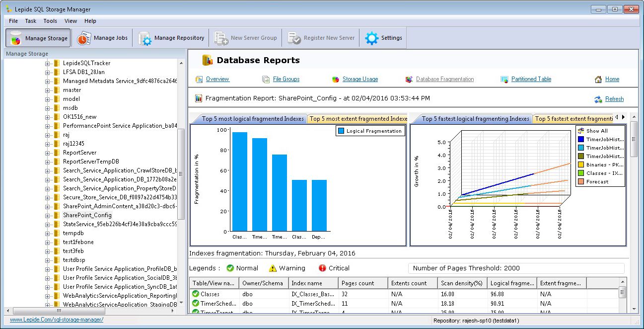
Task: Open the View menu
Action: pos(71,21)
